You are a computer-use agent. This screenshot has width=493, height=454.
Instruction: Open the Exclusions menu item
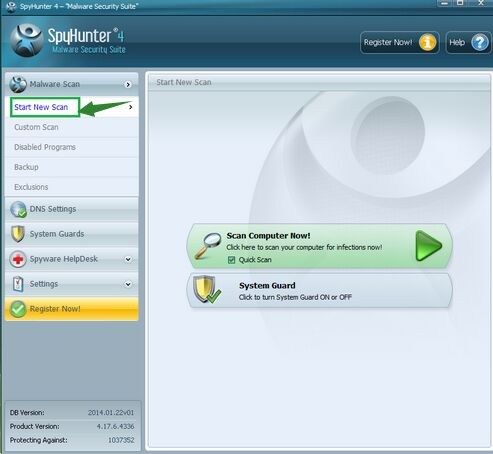tap(72, 187)
